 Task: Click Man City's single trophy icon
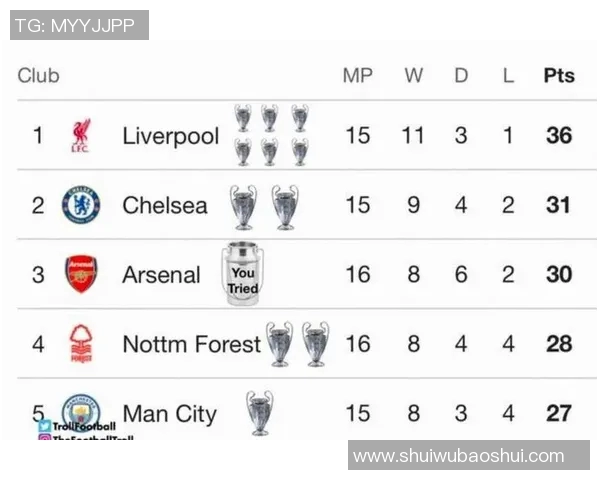point(260,412)
